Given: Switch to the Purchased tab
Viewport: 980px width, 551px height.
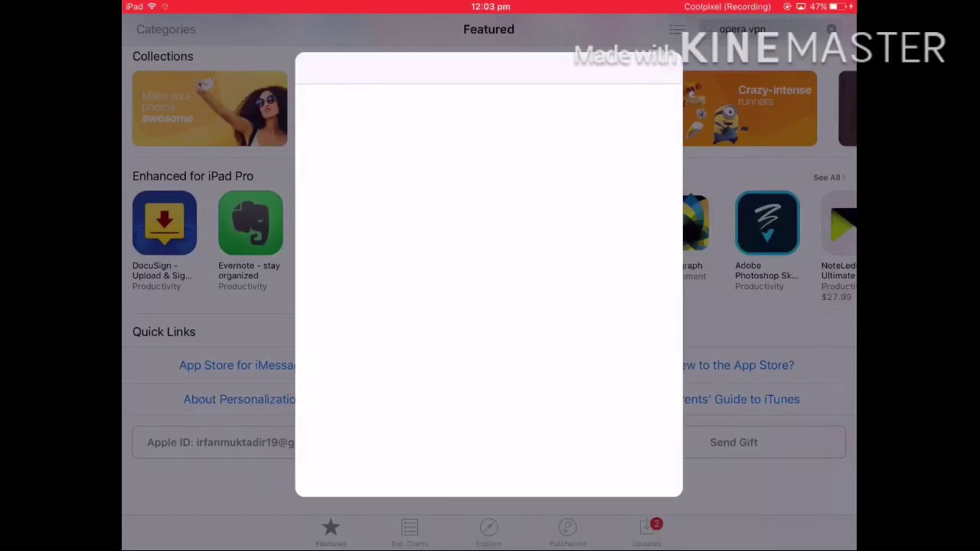Looking at the screenshot, I should click(567, 532).
